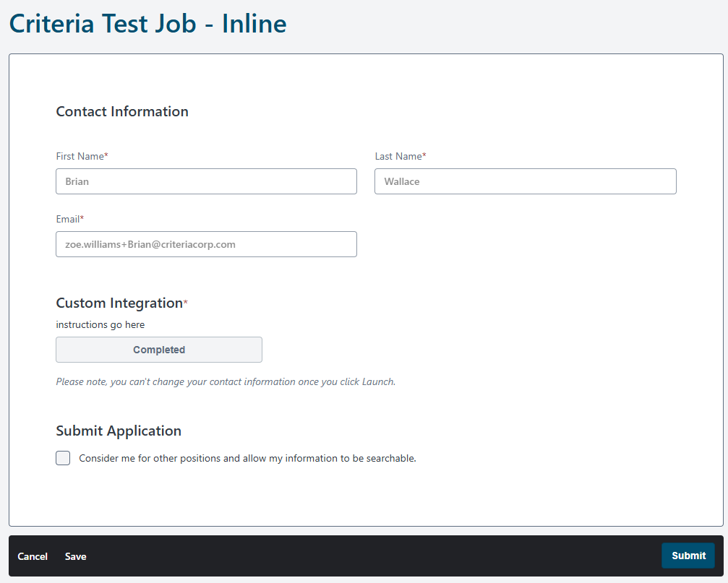Screen dimensions: 728x583
Task: Click the First Name input field
Action: [206, 181]
